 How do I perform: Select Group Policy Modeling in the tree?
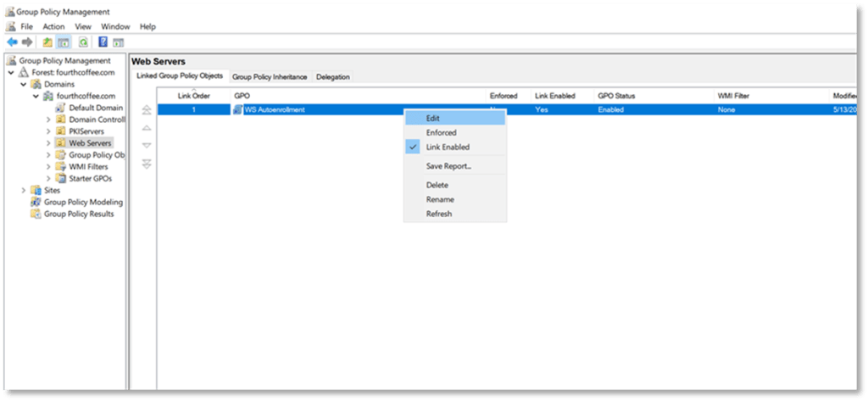point(83,203)
